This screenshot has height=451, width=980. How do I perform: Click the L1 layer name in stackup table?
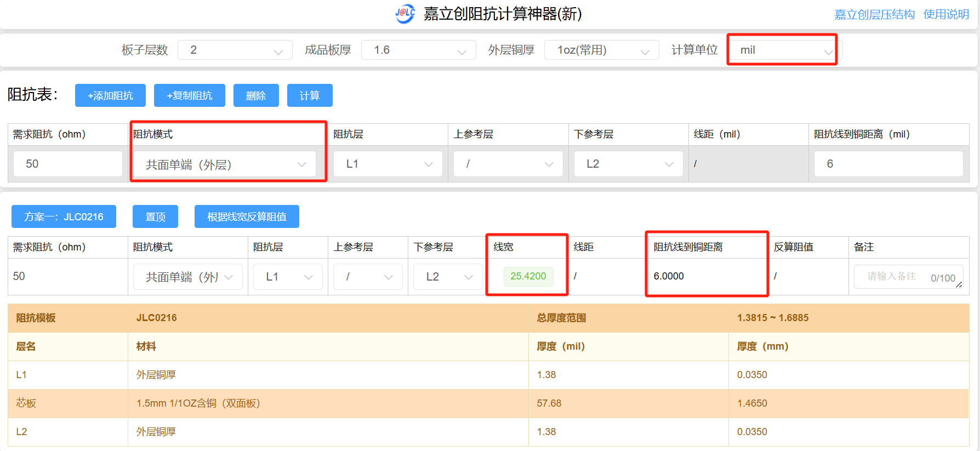21,375
